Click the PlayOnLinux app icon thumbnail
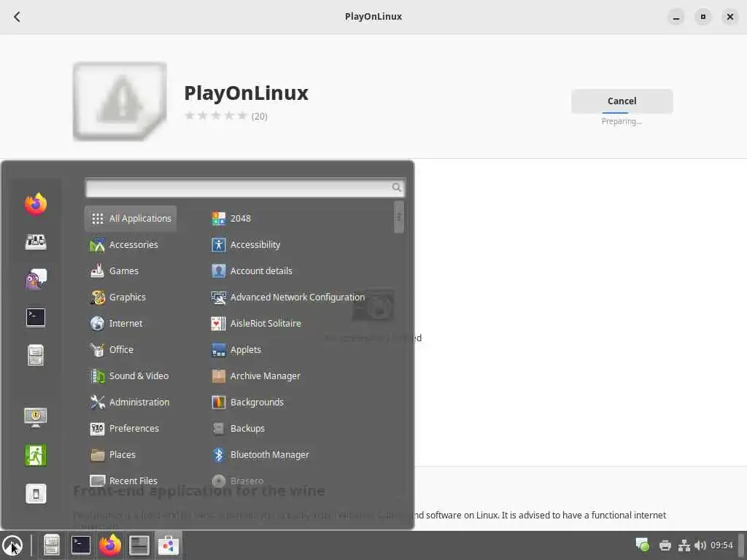747x560 pixels. click(120, 101)
